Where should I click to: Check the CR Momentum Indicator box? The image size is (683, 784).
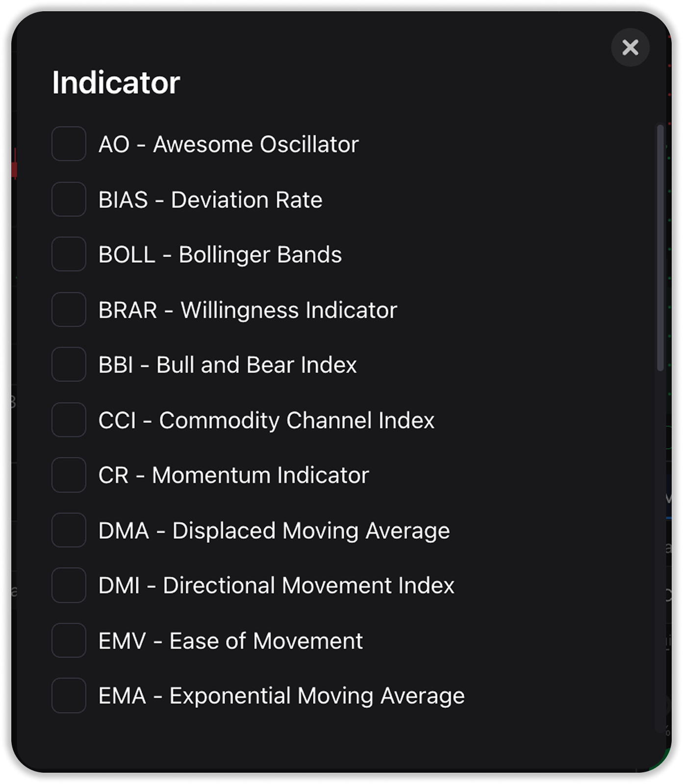(69, 475)
